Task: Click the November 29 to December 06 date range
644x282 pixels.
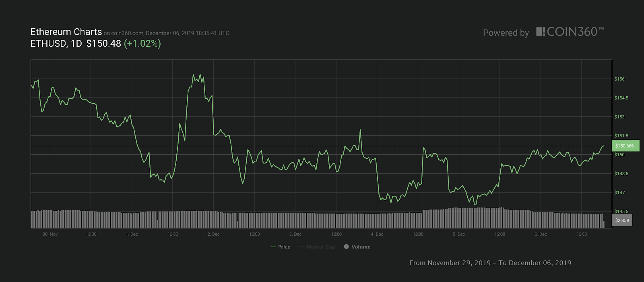Action: click(490, 263)
